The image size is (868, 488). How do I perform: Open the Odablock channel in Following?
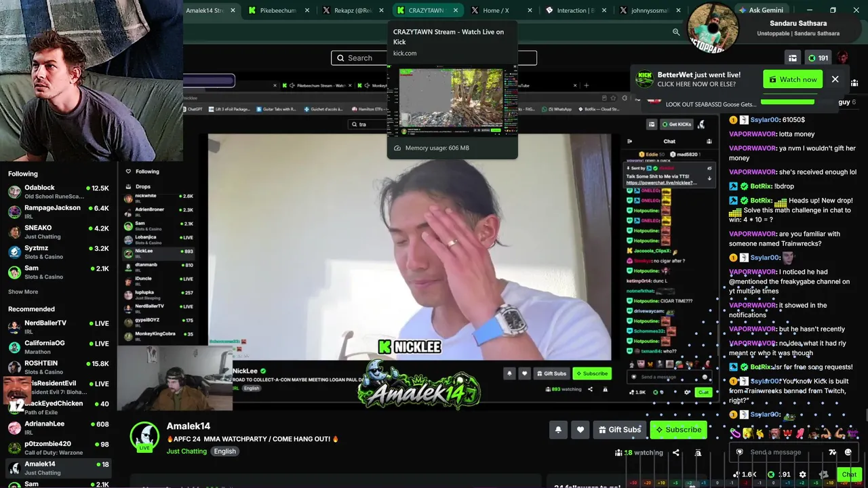click(x=57, y=192)
